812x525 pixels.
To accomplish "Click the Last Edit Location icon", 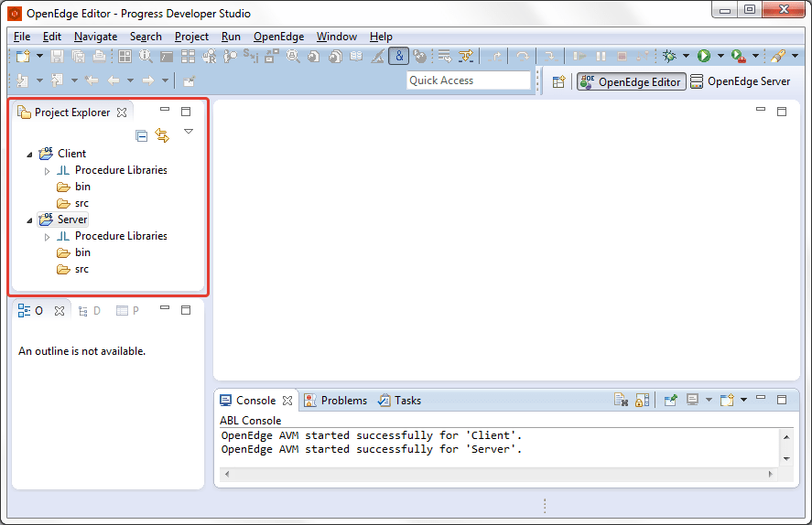I will point(92,80).
